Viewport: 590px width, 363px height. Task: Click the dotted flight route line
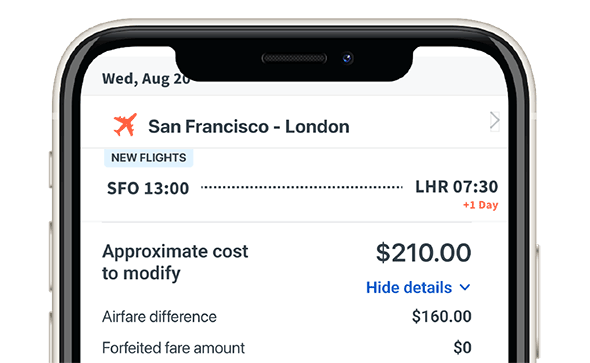pos(302,187)
